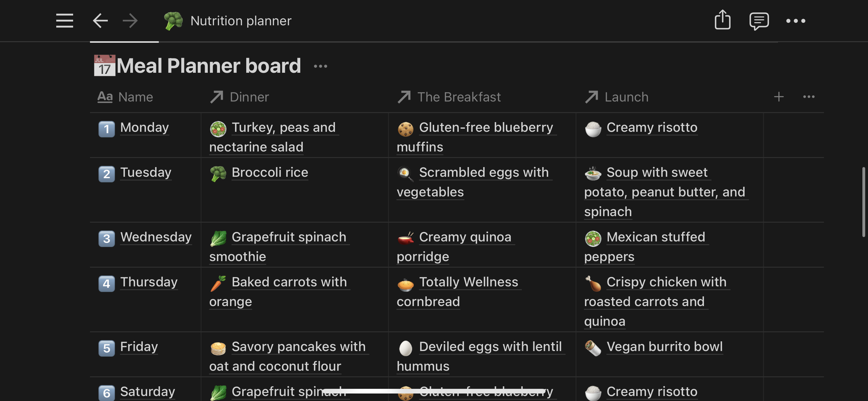Screen dimensions: 868x401
Task: Open The Breakfast column header menu
Action: [449, 97]
